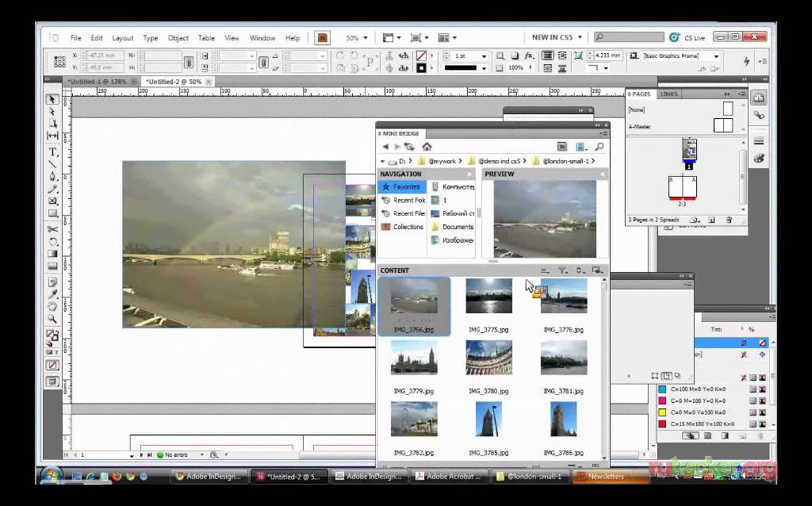Click @mywork folder in path bar
This screenshot has width=812, height=506.
(x=442, y=161)
